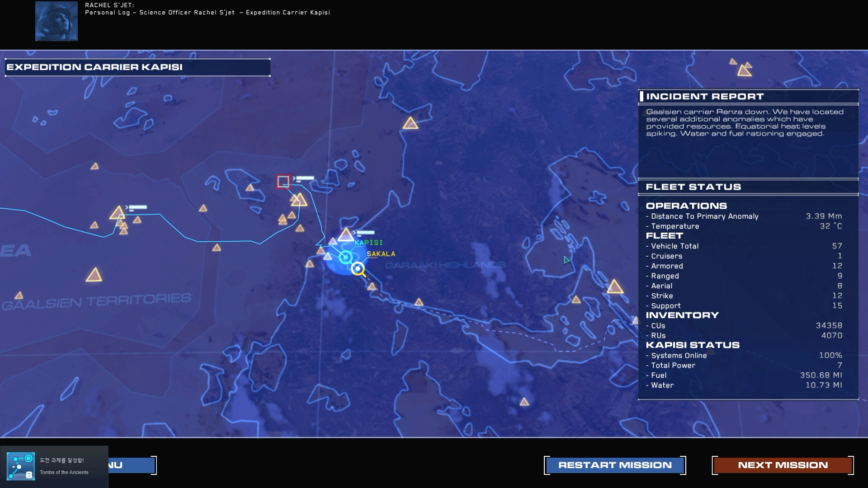Click the Rachel S'jet portrait thumbnail

[57, 21]
